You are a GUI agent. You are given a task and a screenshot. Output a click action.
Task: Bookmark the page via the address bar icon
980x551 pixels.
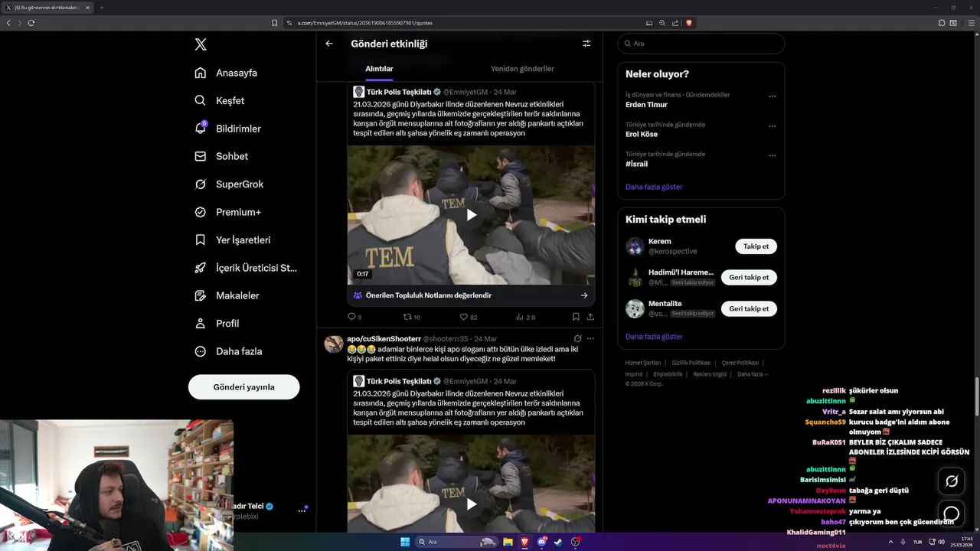(x=274, y=23)
